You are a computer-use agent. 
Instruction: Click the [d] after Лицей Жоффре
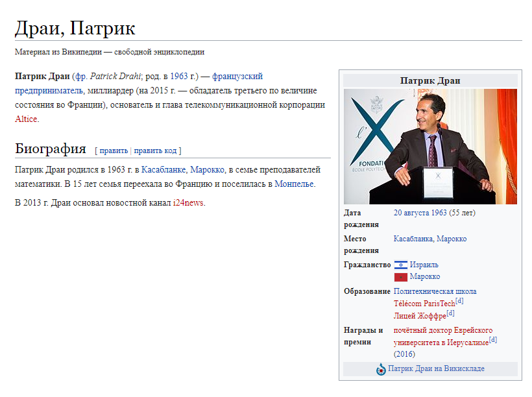pyautogui.click(x=450, y=313)
